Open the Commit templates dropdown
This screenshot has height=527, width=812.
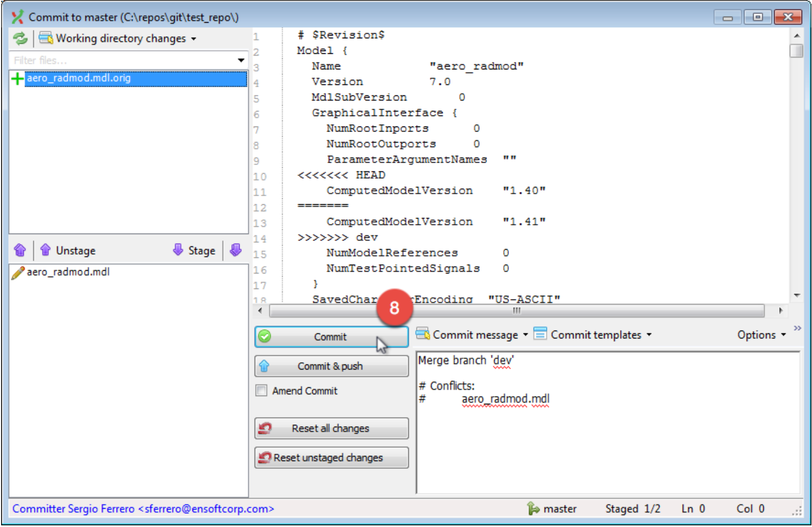coord(592,335)
